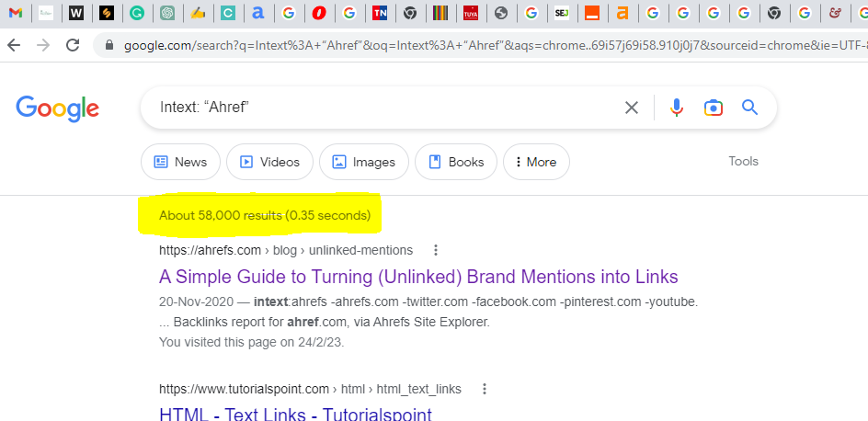This screenshot has width=868, height=421.
Task: Submit search with the magnifying glass
Action: point(749,108)
